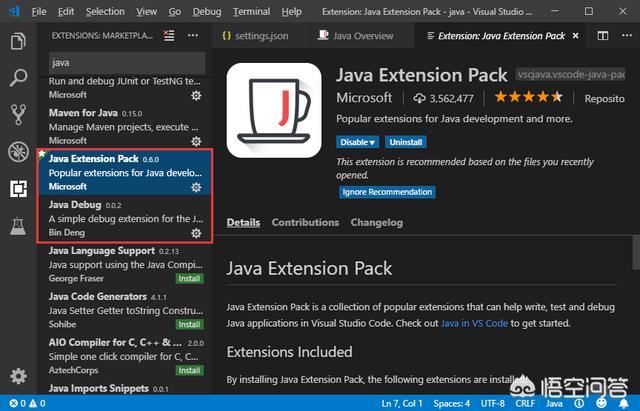Screen dimensions: 640x411
Task: Click the extension details scrollbar
Action: 636,252
